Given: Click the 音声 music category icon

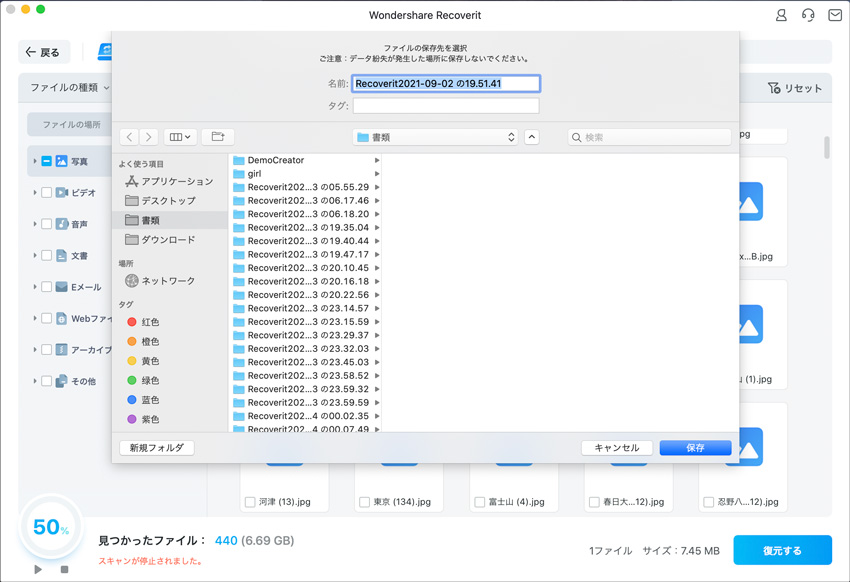Looking at the screenshot, I should 62,224.
